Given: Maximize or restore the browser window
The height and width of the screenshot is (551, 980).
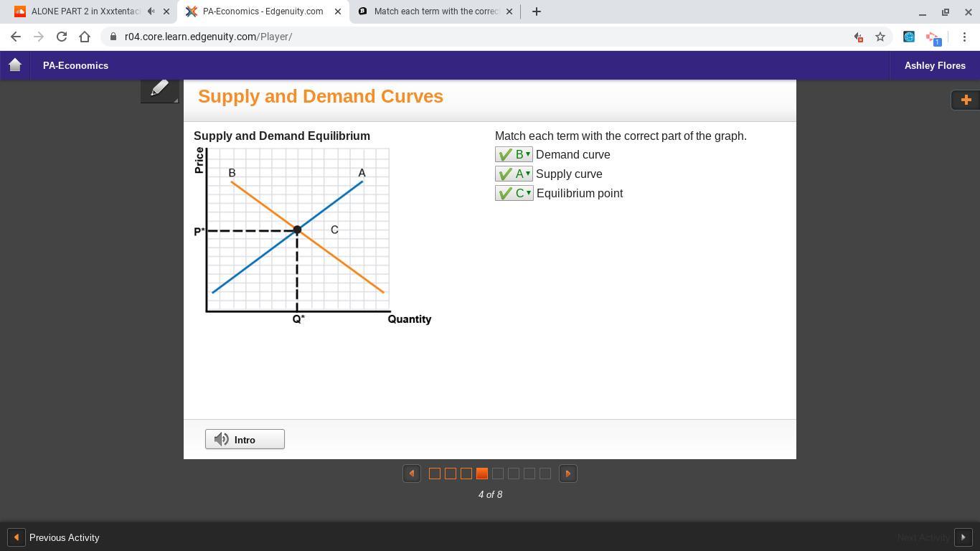Looking at the screenshot, I should tap(946, 11).
